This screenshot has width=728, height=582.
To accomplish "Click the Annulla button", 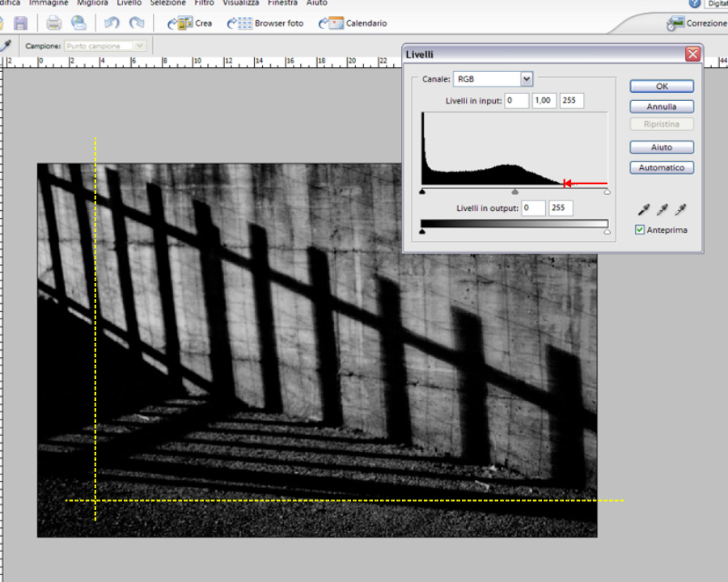I will coord(661,107).
